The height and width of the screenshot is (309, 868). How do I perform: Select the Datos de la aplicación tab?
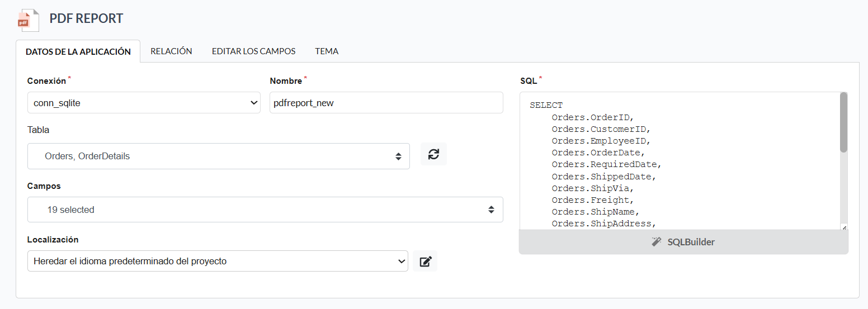(78, 51)
